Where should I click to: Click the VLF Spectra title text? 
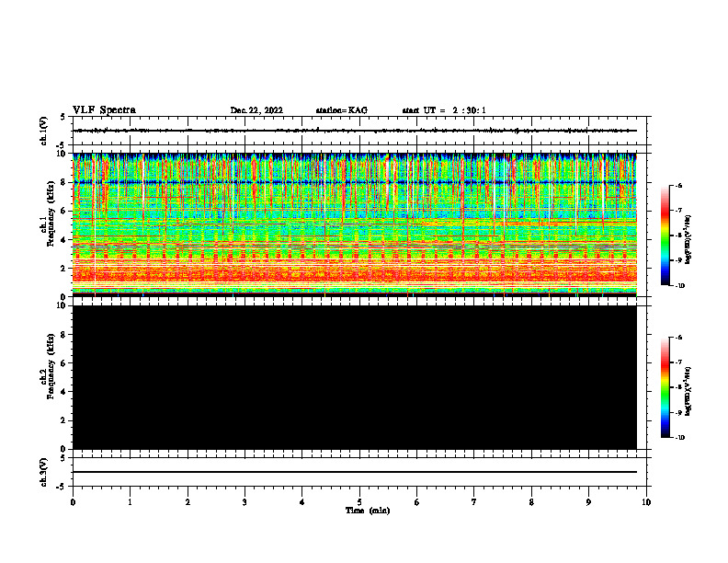(104, 110)
